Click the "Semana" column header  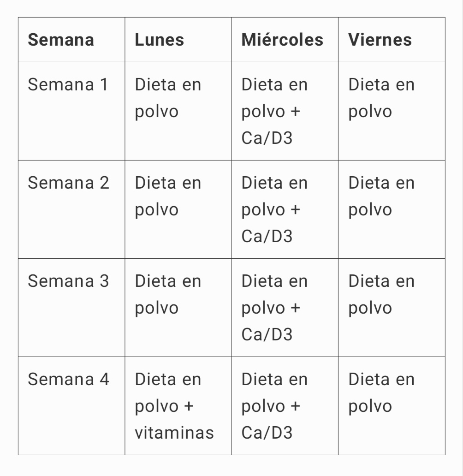click(x=61, y=40)
